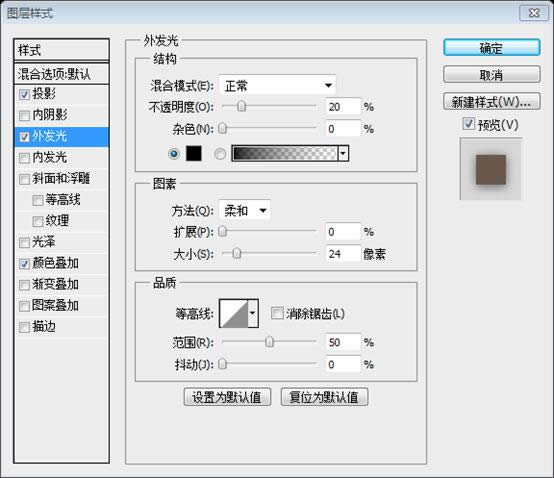
Task: Enable the 内阴影 checkbox
Action: pyautogui.click(x=24, y=116)
